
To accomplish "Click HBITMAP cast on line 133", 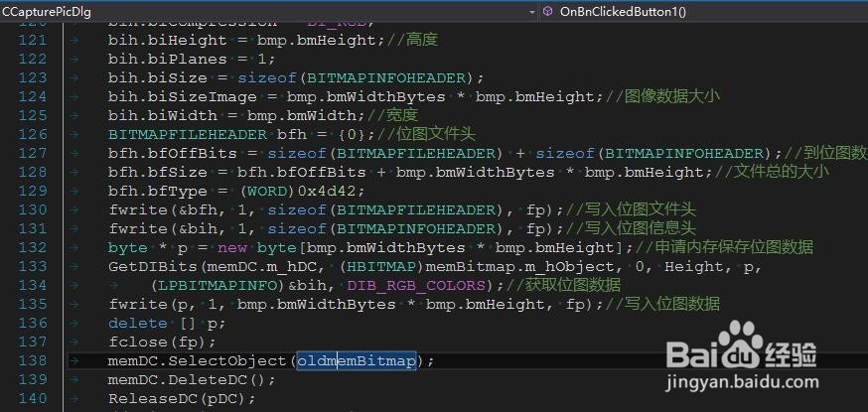I will 381,266.
